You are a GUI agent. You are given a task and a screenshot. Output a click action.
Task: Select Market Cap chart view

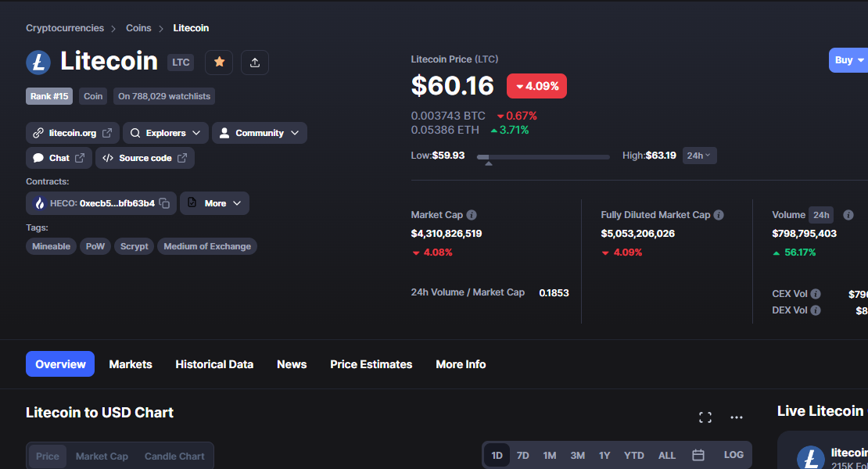tap(102, 456)
